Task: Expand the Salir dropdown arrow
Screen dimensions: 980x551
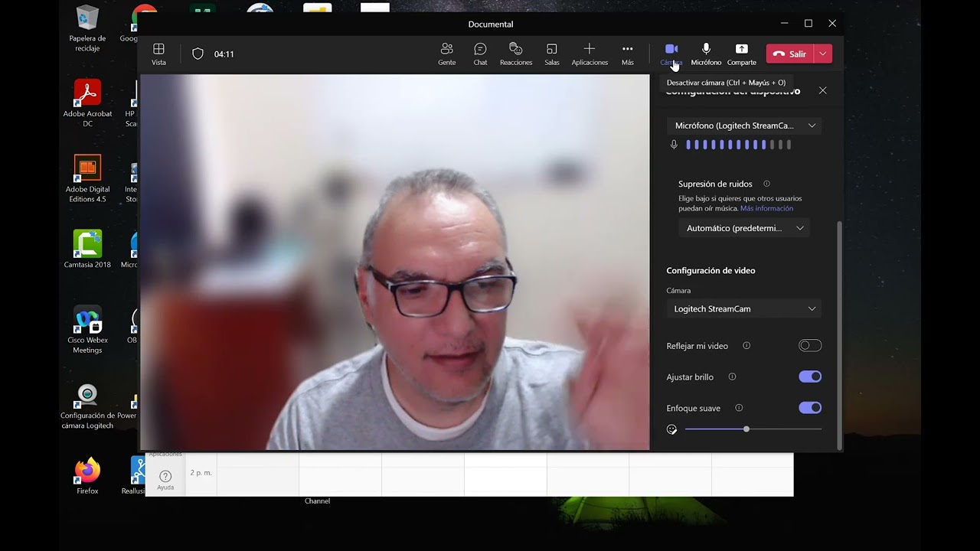Action: tap(823, 54)
